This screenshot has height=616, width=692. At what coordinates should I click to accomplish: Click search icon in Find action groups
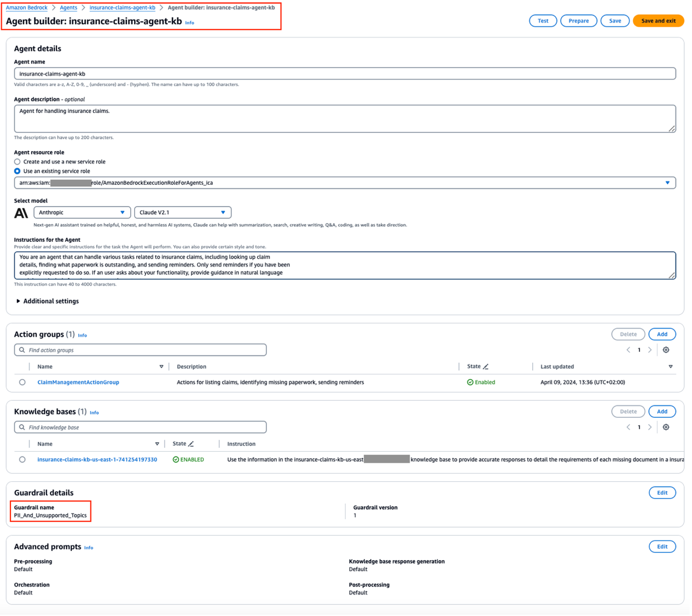pyautogui.click(x=22, y=350)
